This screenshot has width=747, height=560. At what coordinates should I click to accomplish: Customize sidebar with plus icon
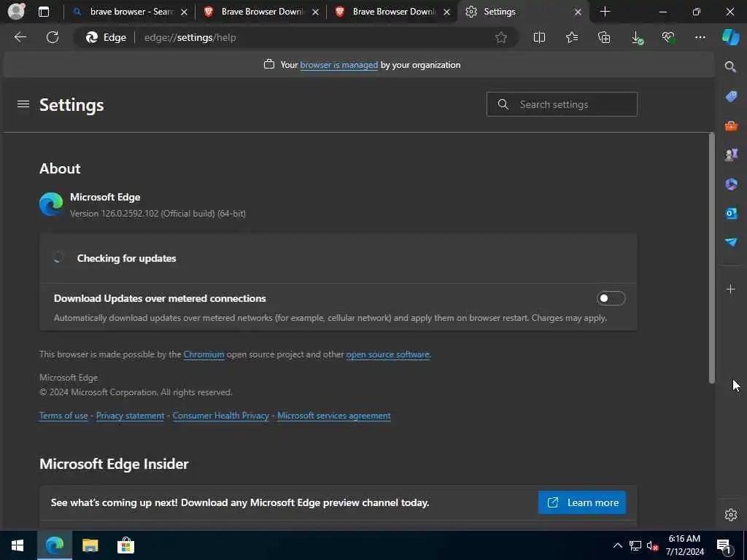[x=731, y=289]
